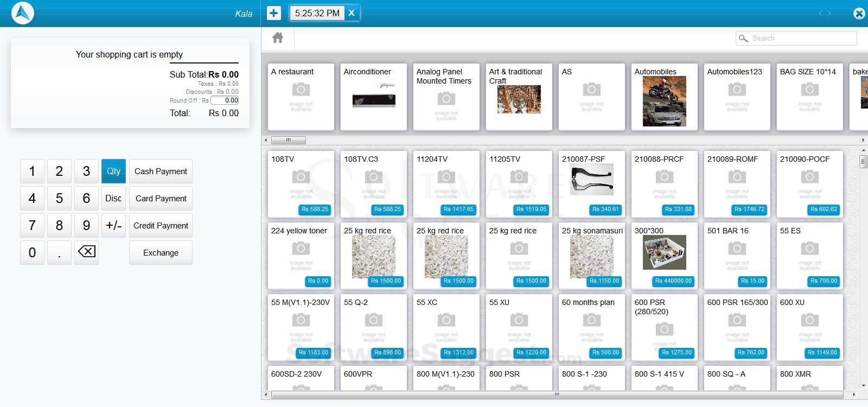Click the forward tab navigation arrow

coord(829,14)
